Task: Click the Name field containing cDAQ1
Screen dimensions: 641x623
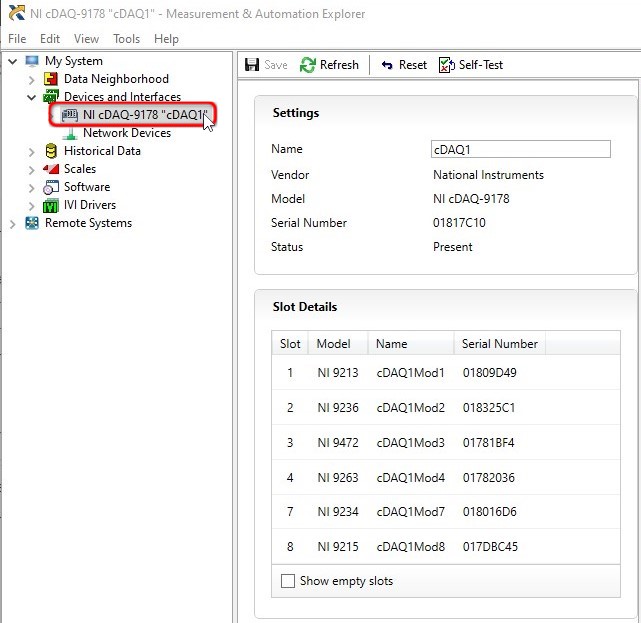Action: (x=520, y=149)
